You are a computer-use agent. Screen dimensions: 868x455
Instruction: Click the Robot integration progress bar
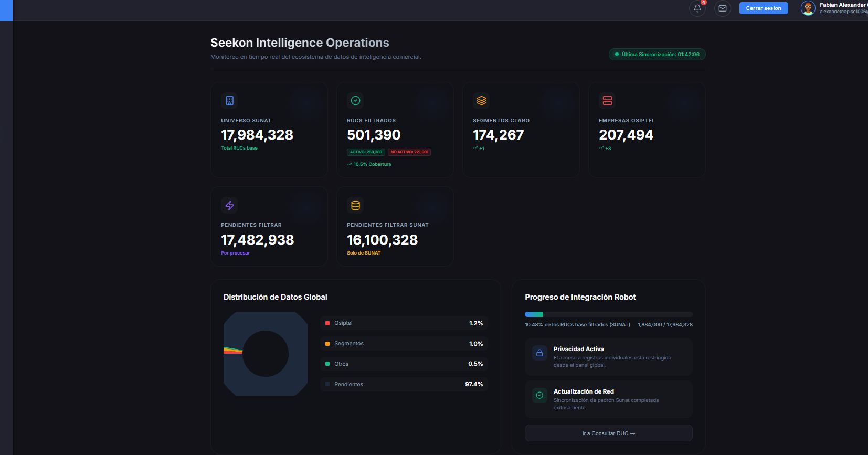coord(609,314)
